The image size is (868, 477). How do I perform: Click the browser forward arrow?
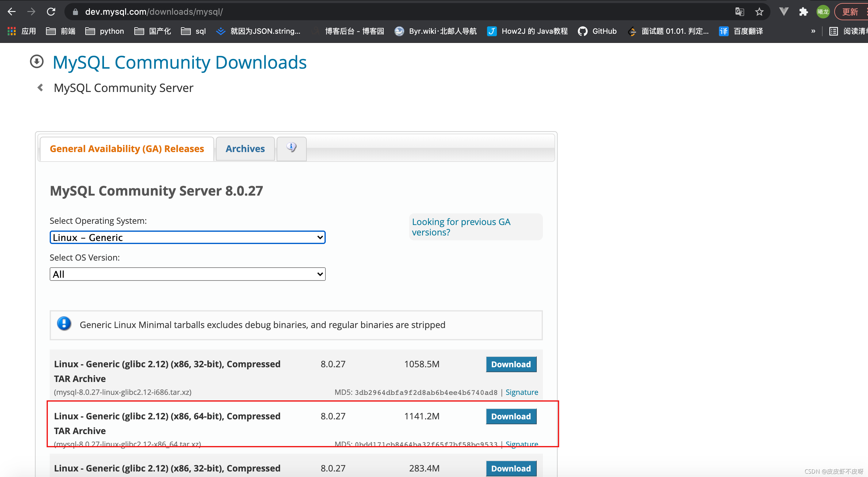pos(31,12)
